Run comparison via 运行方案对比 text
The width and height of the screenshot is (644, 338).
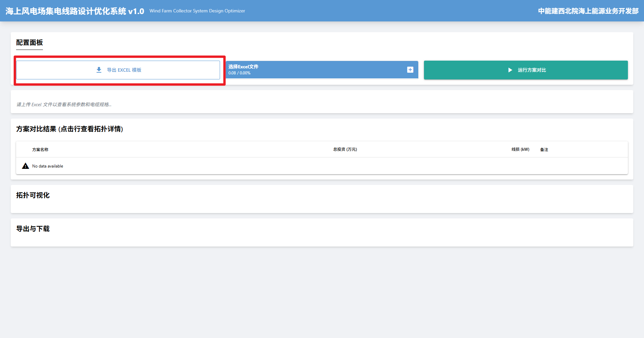532,70
